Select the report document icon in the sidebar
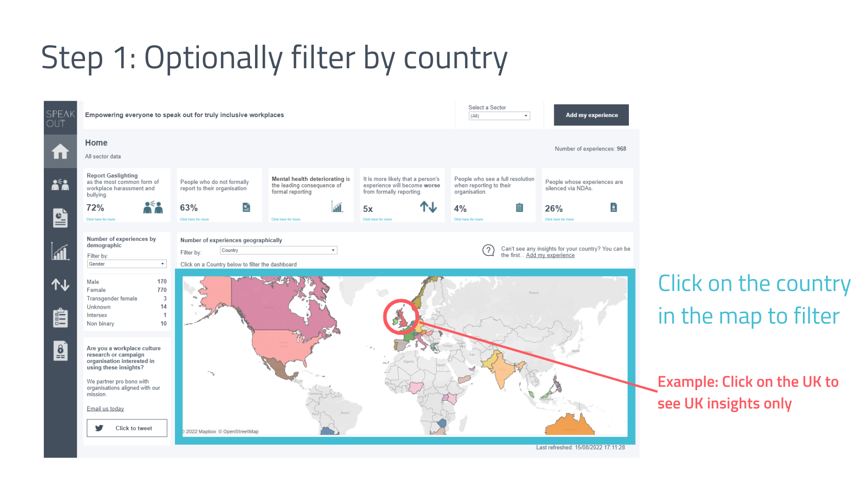Screen dimensions: 868x488 (x=60, y=218)
